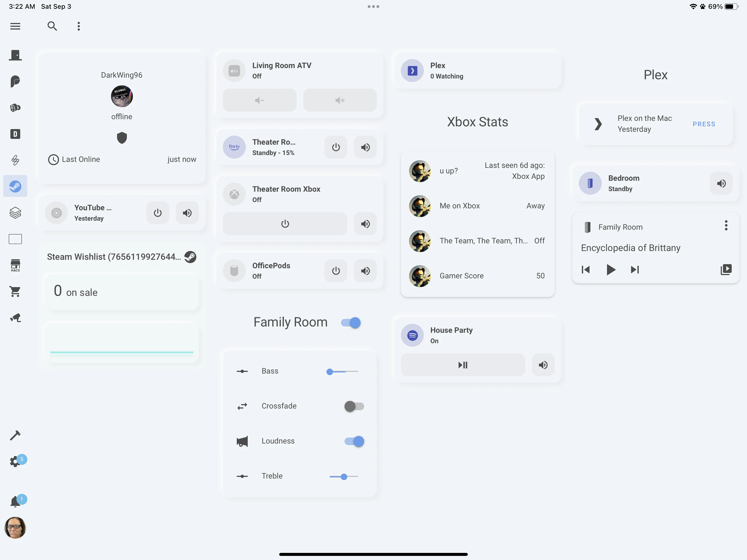Image resolution: width=747 pixels, height=560 pixels.
Task: Open 'Last Online' Steam row
Action: click(122, 159)
